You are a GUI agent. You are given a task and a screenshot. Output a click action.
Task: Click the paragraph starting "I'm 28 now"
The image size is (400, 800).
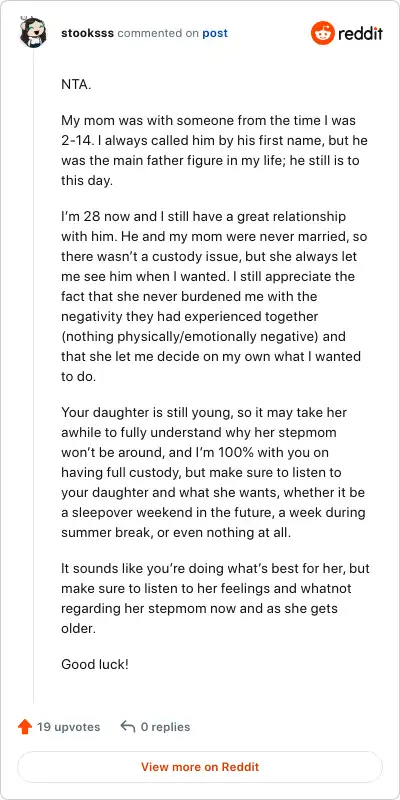(214, 296)
